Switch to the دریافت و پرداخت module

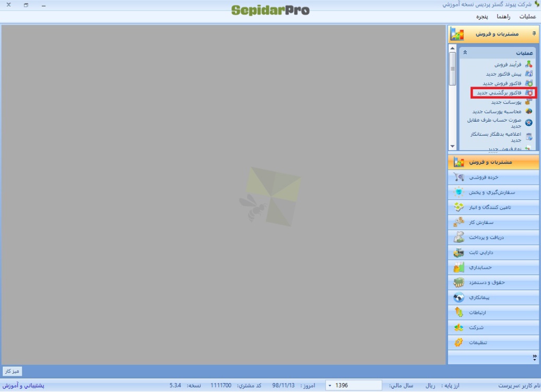(493, 237)
